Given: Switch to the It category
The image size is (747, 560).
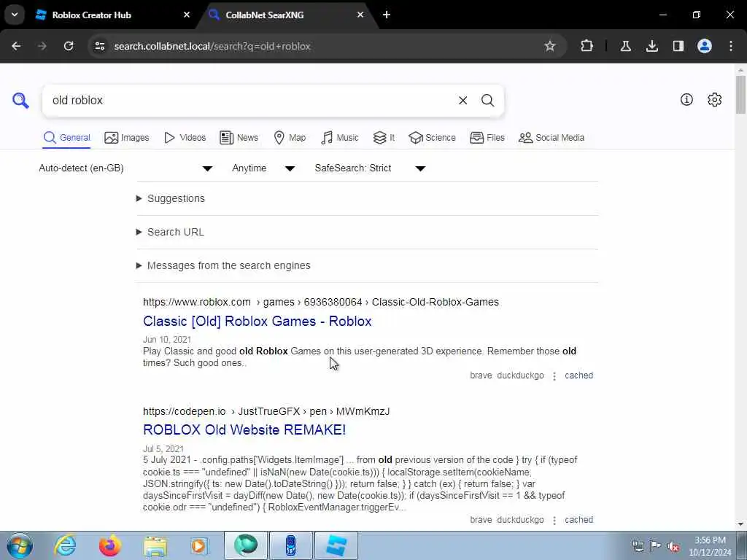Looking at the screenshot, I should 384,138.
